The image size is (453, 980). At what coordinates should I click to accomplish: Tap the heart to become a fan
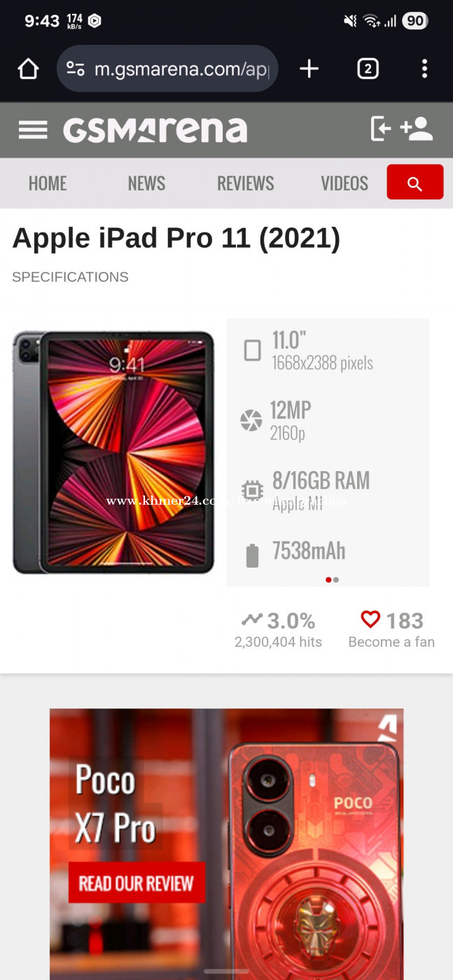tap(370, 619)
